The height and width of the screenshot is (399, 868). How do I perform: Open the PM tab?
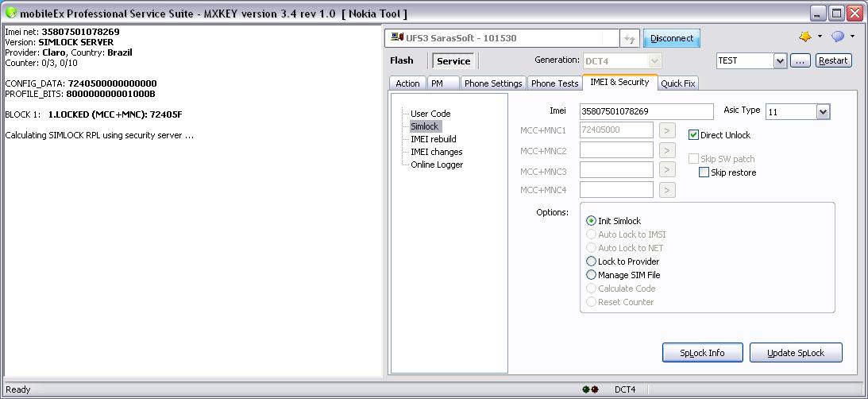(x=443, y=83)
